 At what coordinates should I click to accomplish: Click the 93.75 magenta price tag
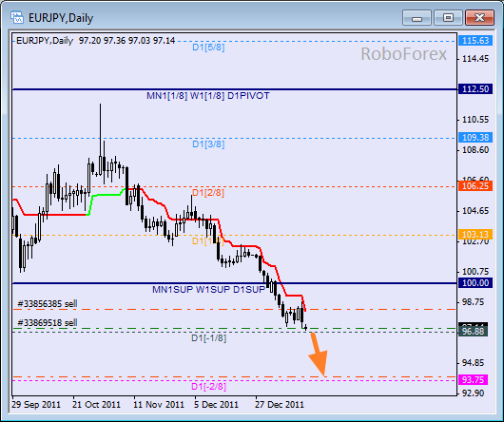pos(474,380)
